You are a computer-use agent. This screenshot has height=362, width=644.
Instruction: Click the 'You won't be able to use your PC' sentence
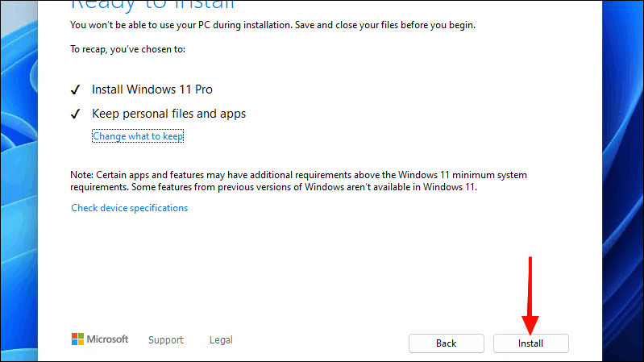[272, 25]
